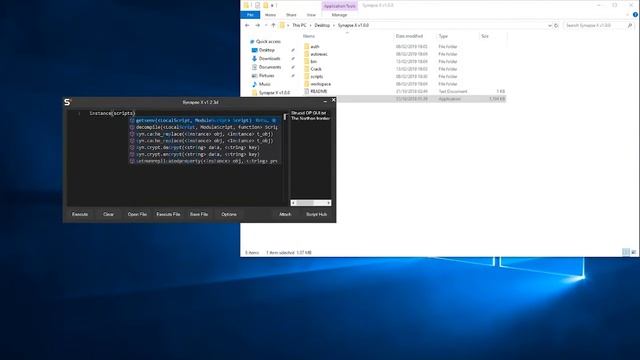Run the script with Execute button
This screenshot has width=640, height=360.
point(80,214)
